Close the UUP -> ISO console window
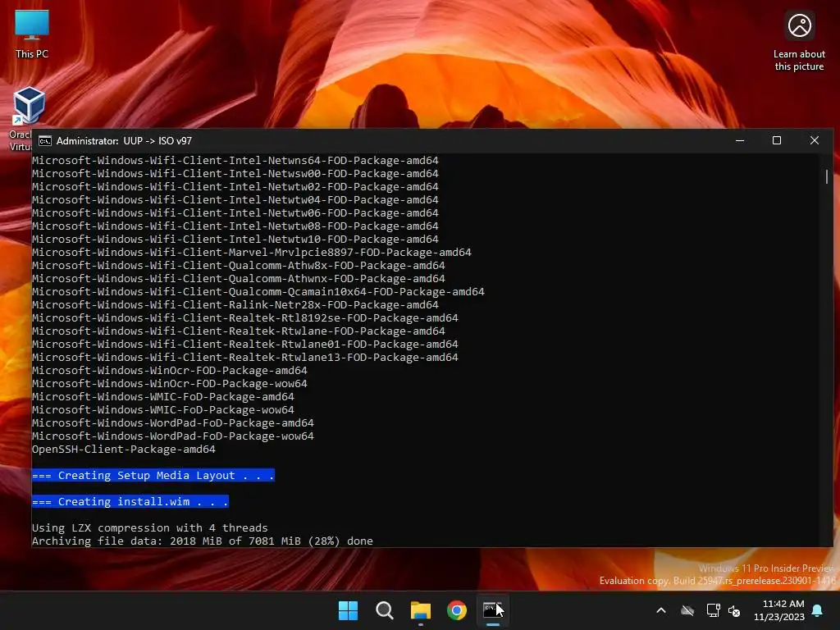 click(x=815, y=140)
